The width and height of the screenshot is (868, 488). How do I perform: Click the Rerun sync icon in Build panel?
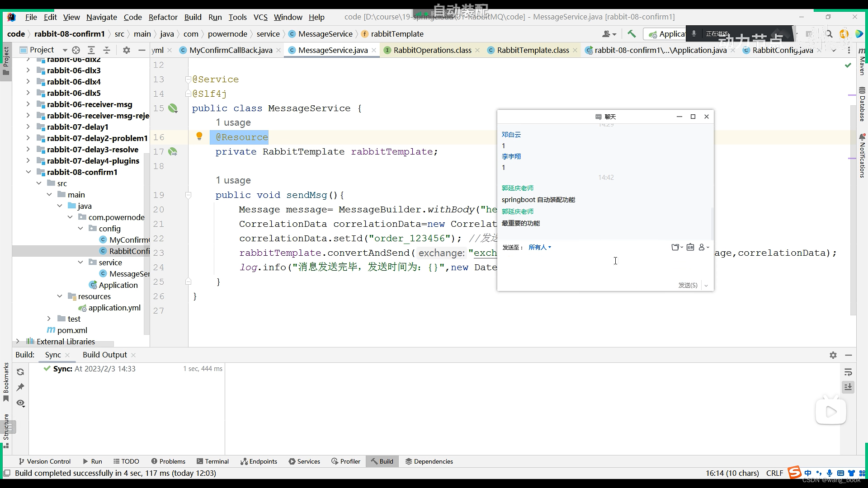20,372
